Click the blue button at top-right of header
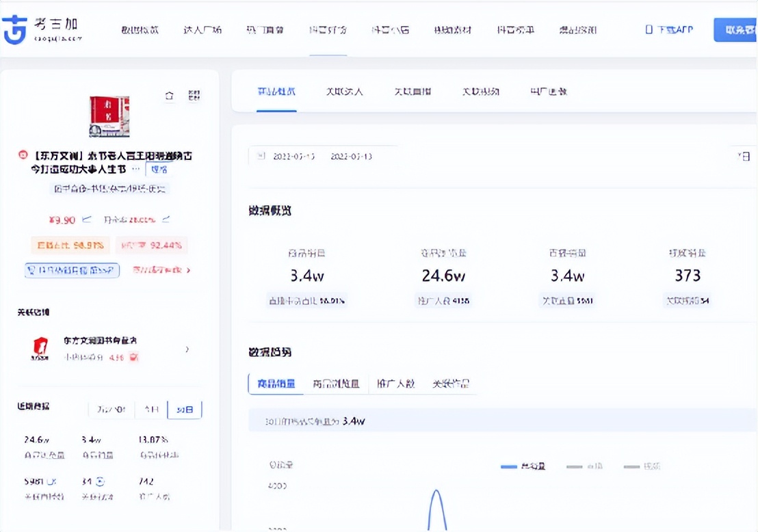 tap(735, 29)
